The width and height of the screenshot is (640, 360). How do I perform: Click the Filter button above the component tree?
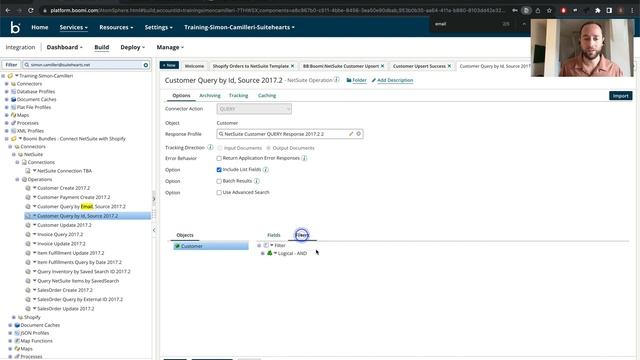coord(11,65)
